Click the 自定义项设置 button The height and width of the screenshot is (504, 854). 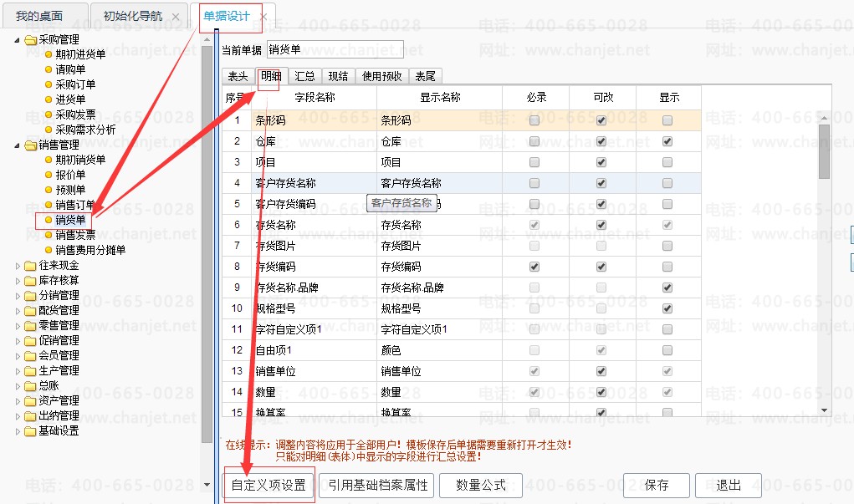point(268,486)
